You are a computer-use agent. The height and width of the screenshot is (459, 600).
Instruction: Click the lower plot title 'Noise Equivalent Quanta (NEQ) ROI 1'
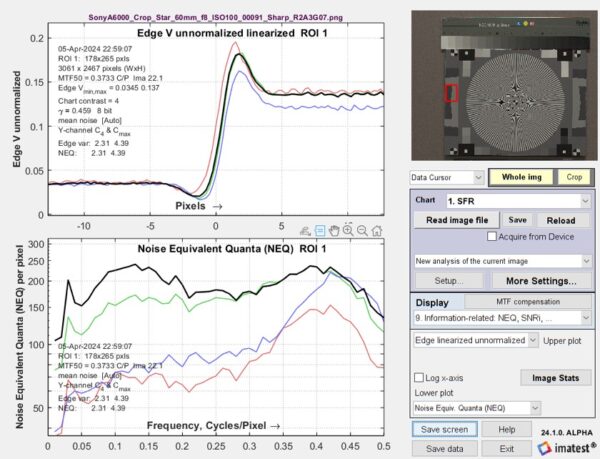pos(232,249)
